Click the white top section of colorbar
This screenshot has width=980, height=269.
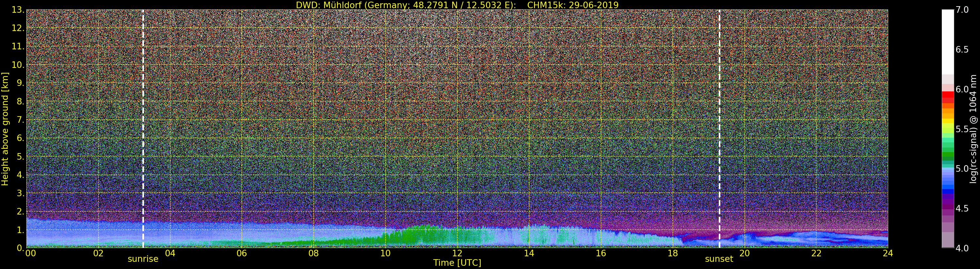click(948, 42)
